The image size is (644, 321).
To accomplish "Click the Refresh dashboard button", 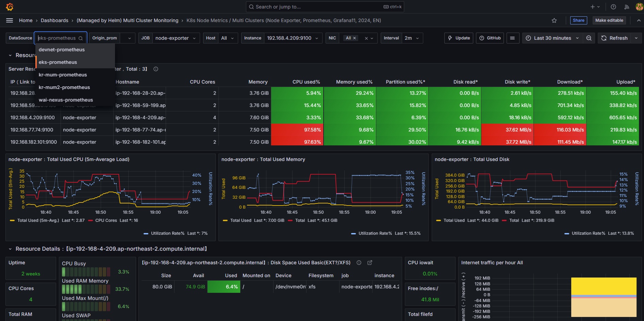I will pos(614,38).
